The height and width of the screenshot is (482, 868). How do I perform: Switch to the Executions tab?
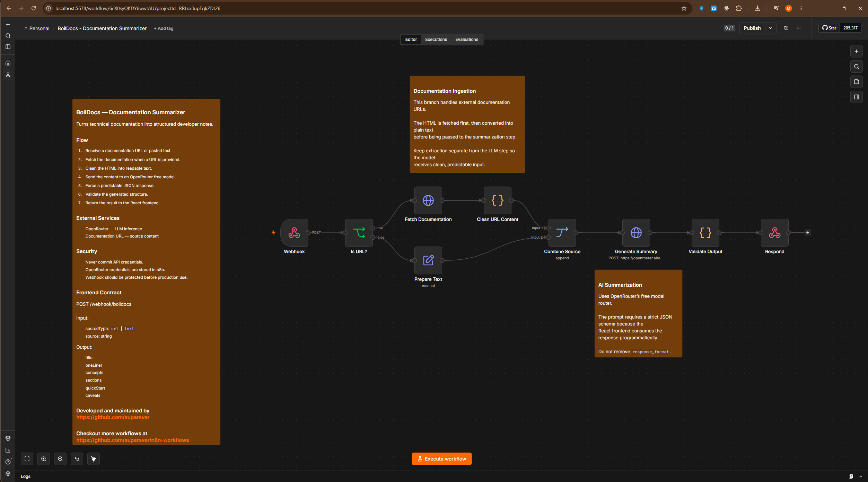tap(436, 39)
